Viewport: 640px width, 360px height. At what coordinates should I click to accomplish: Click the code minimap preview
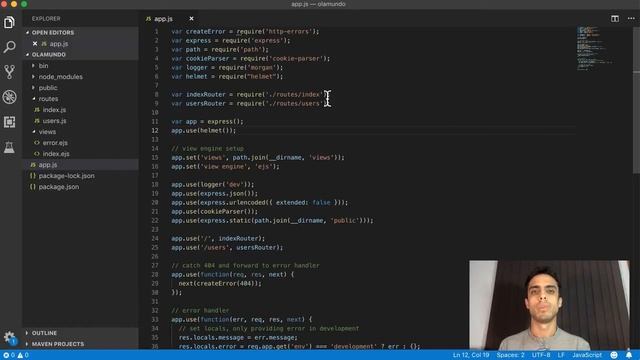pos(595,48)
